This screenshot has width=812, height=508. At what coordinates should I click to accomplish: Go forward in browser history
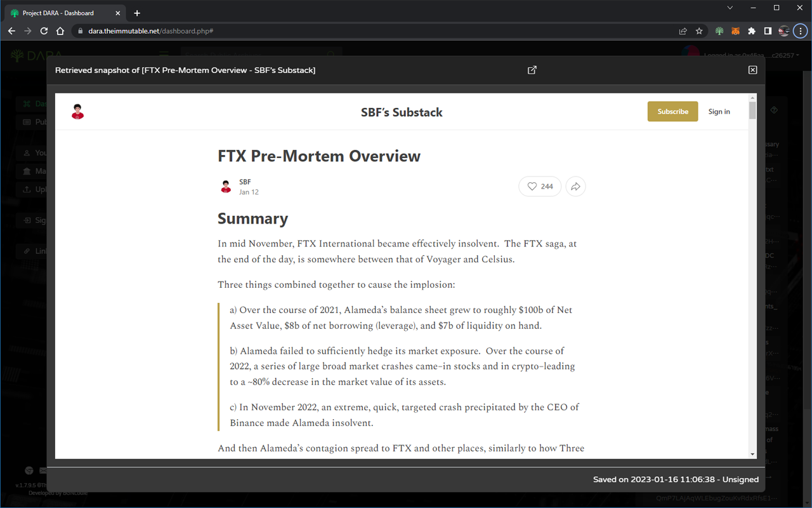[28, 30]
